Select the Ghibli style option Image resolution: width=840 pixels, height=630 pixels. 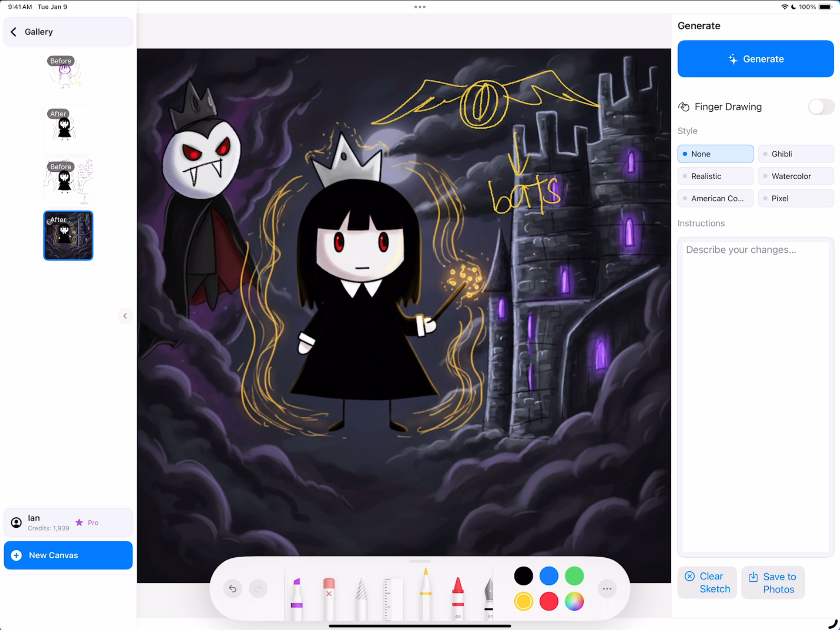click(795, 154)
